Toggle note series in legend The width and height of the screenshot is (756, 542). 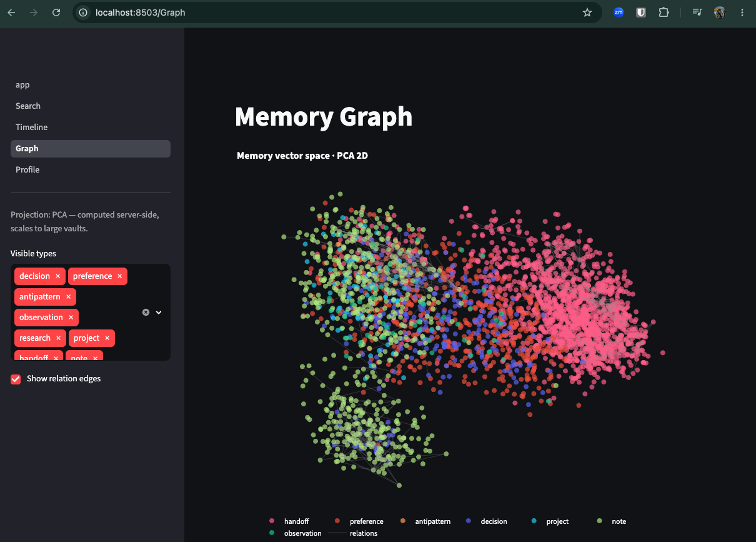(x=611, y=521)
